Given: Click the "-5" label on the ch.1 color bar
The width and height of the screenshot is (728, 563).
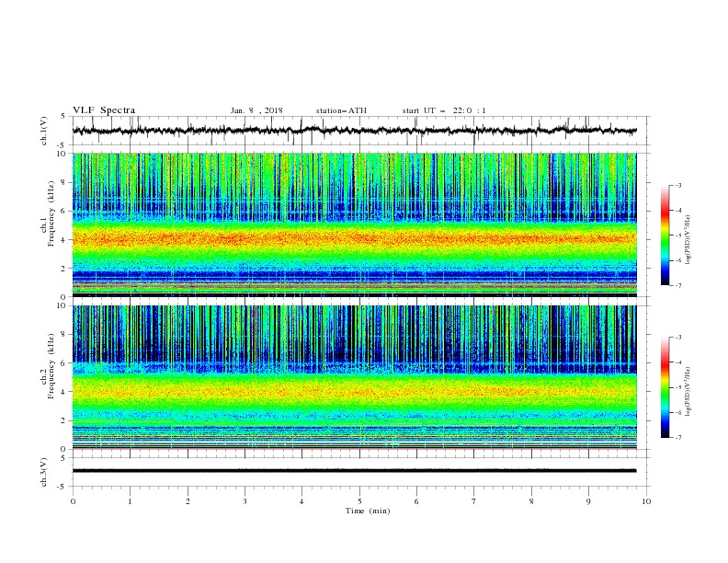Looking at the screenshot, I should (x=678, y=236).
